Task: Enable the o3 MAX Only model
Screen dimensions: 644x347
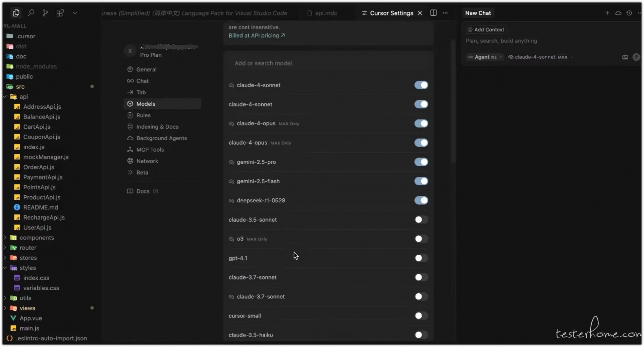Action: pos(421,239)
